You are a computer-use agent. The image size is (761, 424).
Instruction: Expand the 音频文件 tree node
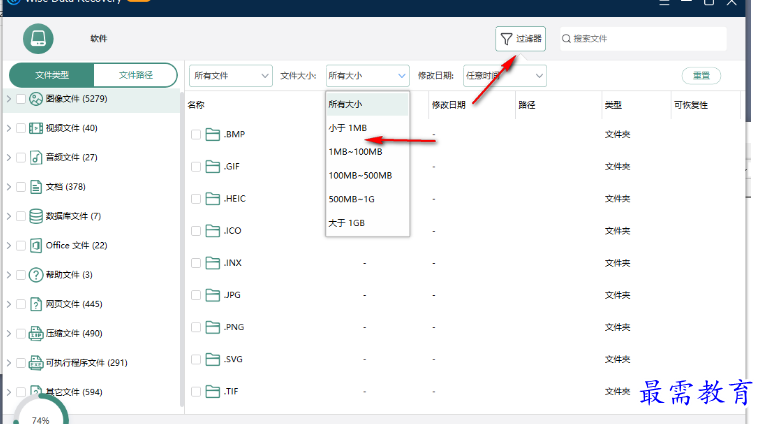pos(9,158)
